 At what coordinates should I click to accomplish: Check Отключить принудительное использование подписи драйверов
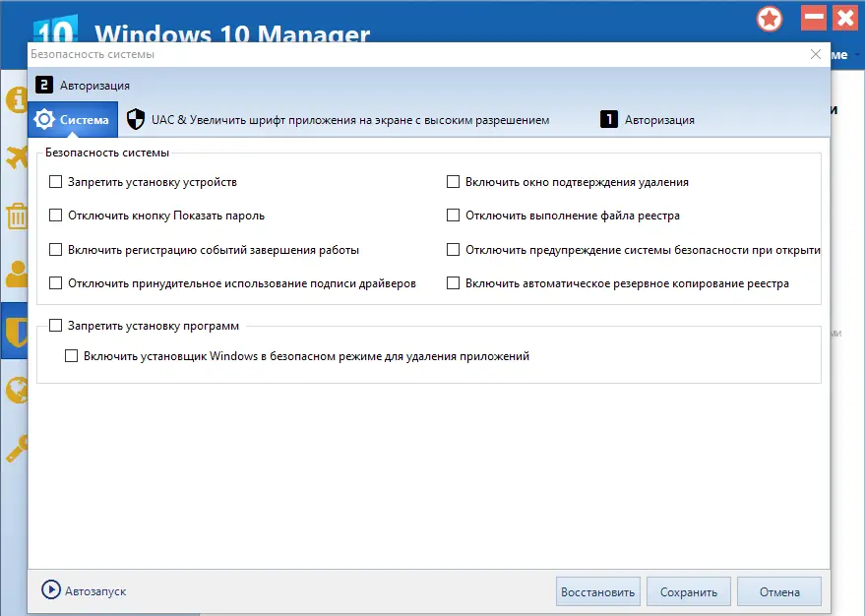(56, 283)
